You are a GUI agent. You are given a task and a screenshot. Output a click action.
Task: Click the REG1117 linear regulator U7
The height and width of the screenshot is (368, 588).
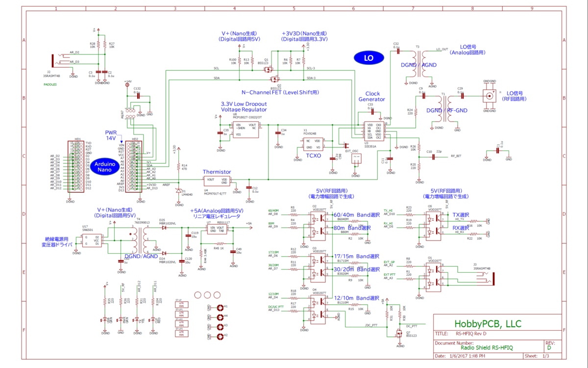(x=217, y=229)
